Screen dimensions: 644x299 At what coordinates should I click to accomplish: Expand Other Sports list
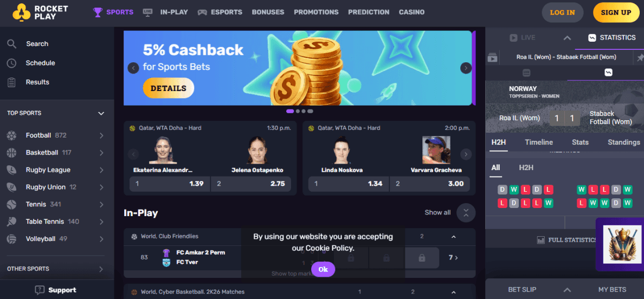tap(101, 269)
